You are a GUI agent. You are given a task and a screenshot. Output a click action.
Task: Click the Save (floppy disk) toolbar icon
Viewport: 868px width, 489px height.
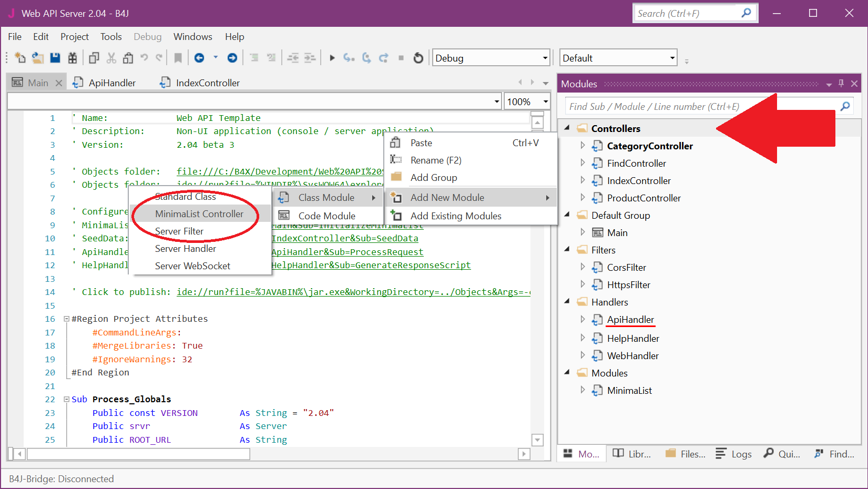click(x=55, y=58)
